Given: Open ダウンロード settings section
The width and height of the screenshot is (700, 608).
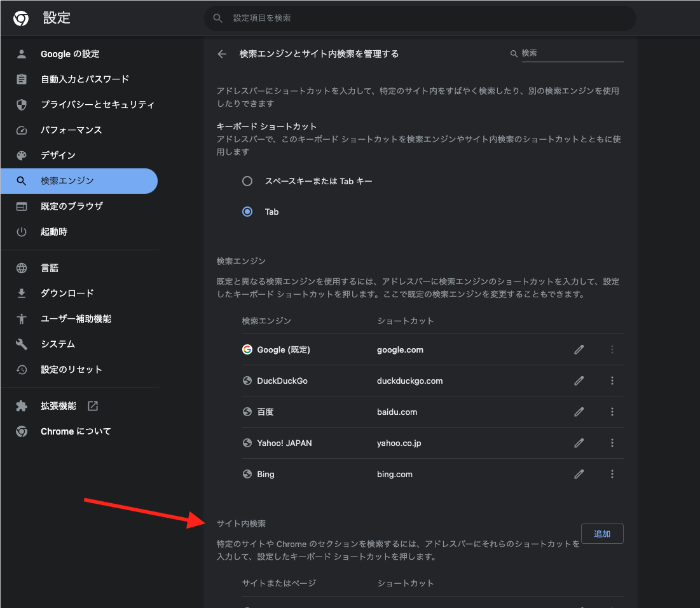Looking at the screenshot, I should (x=79, y=294).
